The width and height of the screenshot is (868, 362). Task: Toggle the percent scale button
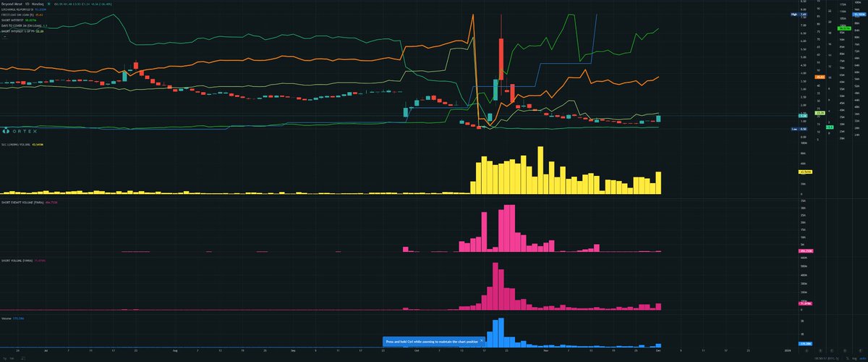coord(848,358)
